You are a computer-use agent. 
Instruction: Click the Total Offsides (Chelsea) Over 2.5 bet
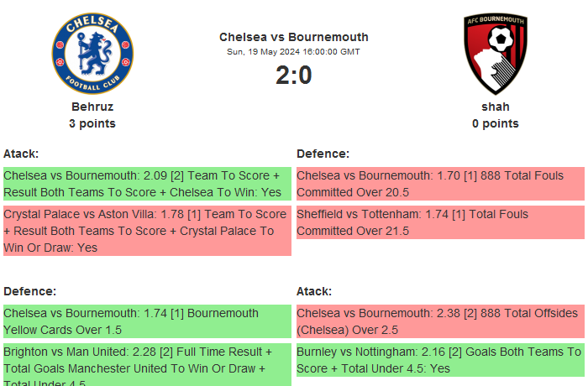coord(440,321)
